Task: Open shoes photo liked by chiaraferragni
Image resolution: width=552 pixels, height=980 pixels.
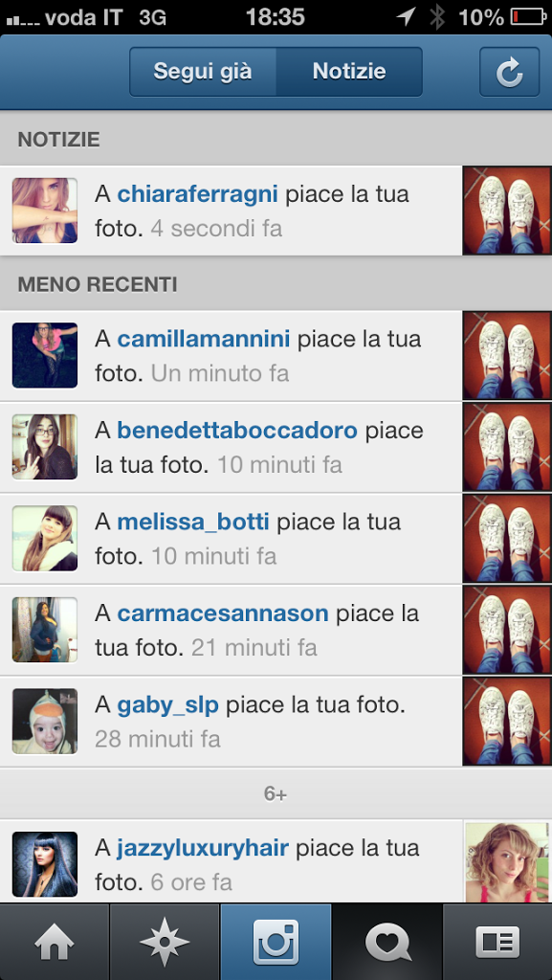Action: pyautogui.click(x=507, y=211)
